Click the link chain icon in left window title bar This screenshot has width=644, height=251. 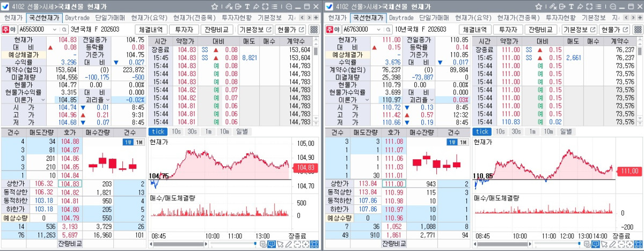pos(229,7)
